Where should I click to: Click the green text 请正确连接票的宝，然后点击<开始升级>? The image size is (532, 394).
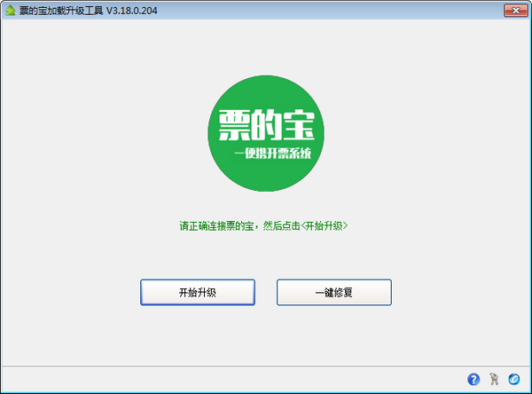(263, 226)
